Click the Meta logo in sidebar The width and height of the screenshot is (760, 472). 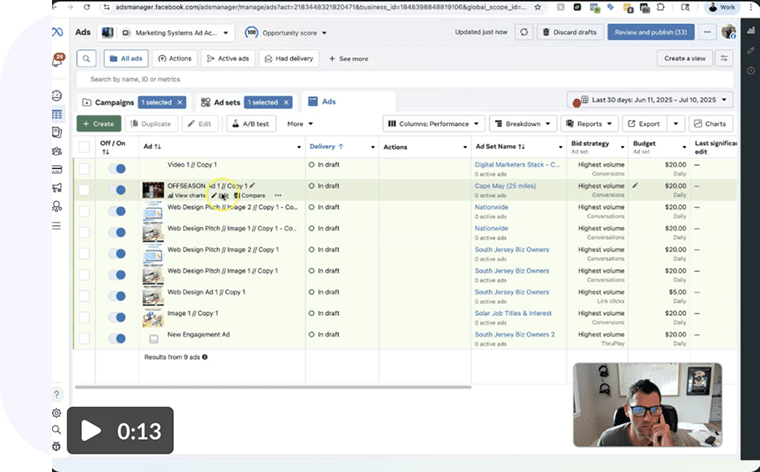pos(57,32)
